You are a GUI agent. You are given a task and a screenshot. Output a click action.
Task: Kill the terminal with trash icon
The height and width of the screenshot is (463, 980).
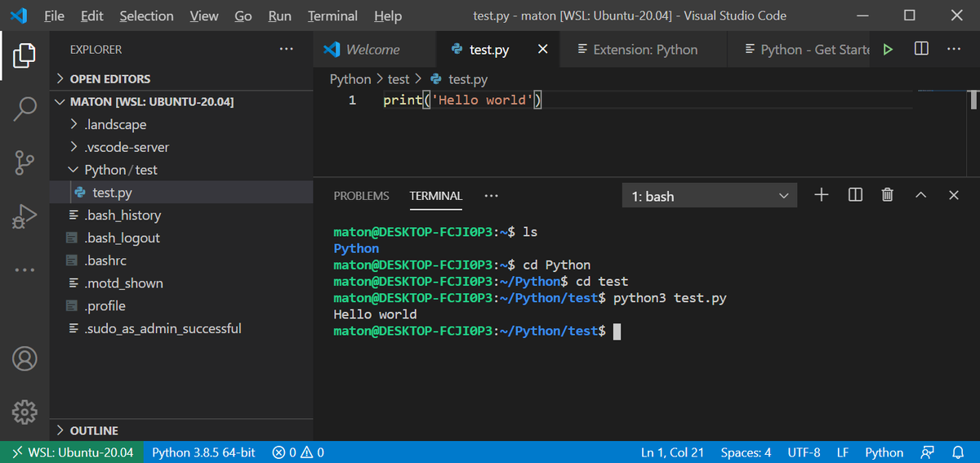click(888, 195)
